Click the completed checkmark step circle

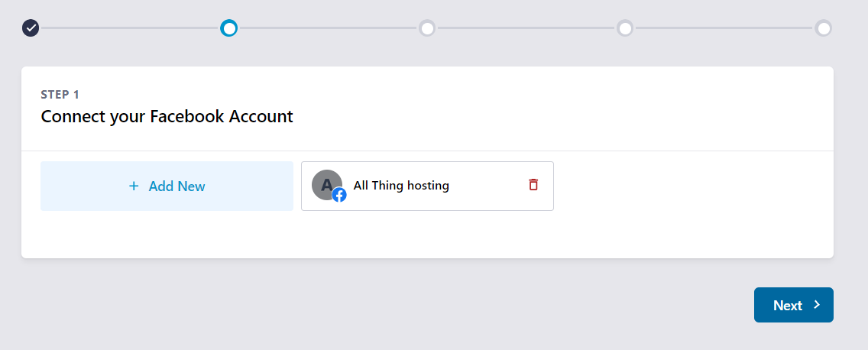[x=31, y=28]
